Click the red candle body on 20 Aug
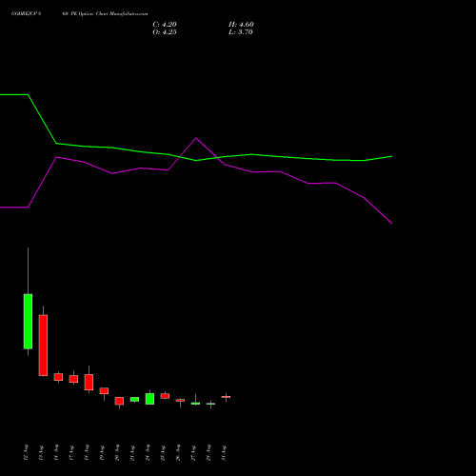The image size is (476, 476). (119, 401)
